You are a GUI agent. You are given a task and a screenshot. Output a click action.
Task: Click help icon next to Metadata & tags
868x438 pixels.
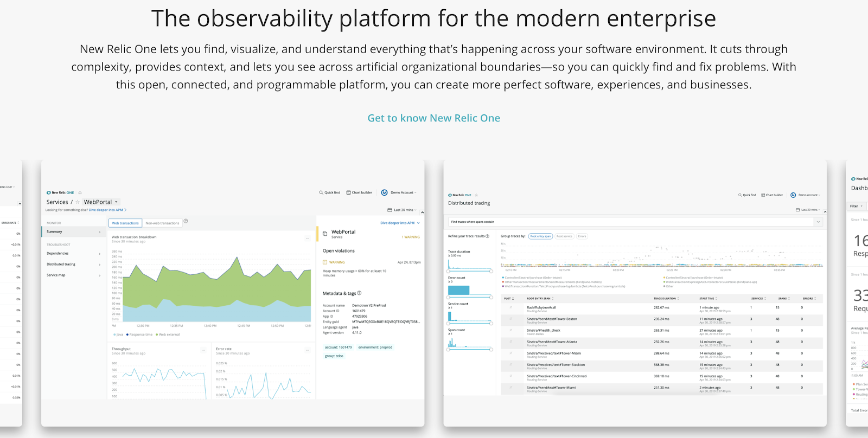pyautogui.click(x=359, y=293)
